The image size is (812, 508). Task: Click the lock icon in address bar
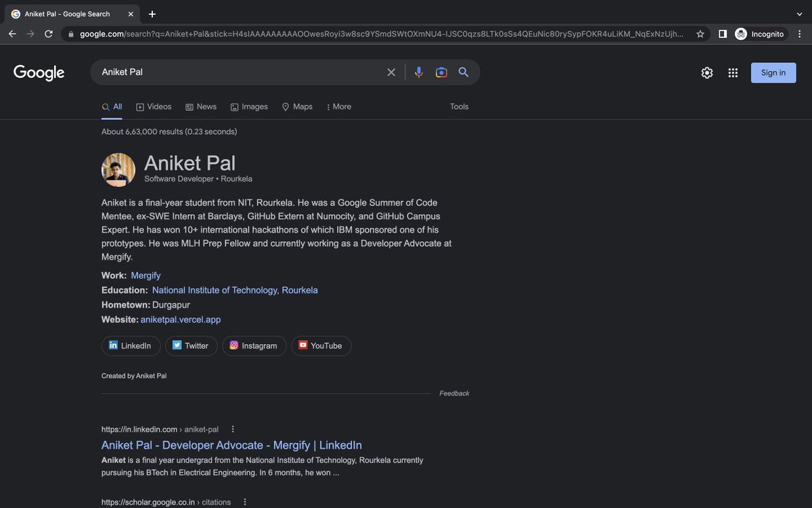(70, 34)
